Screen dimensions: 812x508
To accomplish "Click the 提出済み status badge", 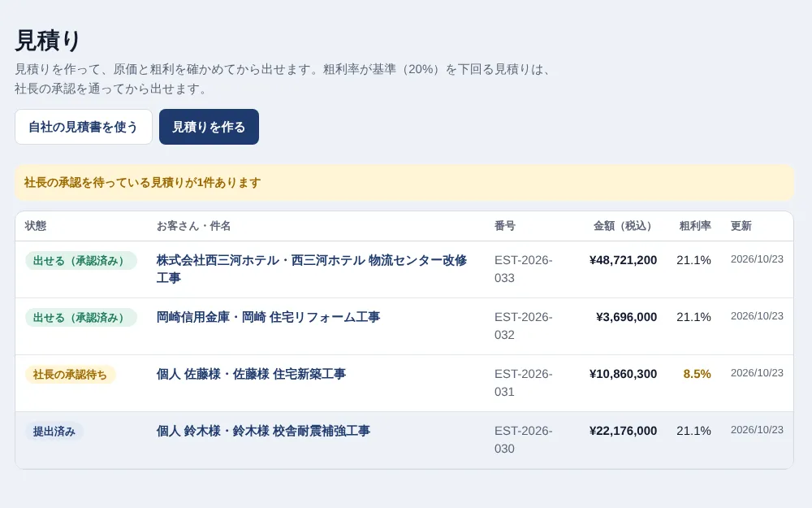I will pyautogui.click(x=54, y=432).
